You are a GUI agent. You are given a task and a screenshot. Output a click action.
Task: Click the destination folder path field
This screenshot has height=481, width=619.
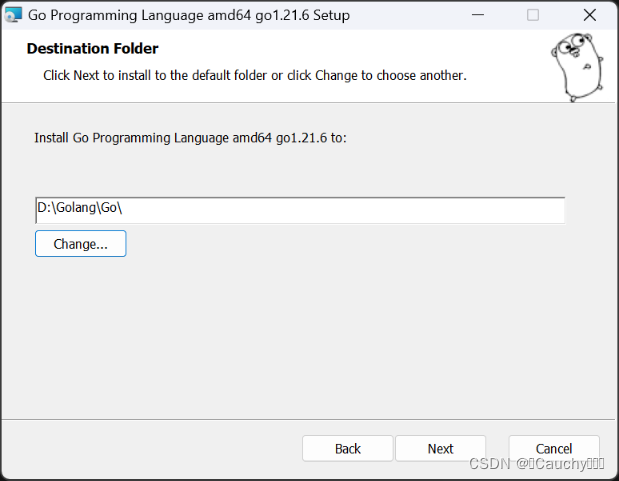click(x=300, y=210)
